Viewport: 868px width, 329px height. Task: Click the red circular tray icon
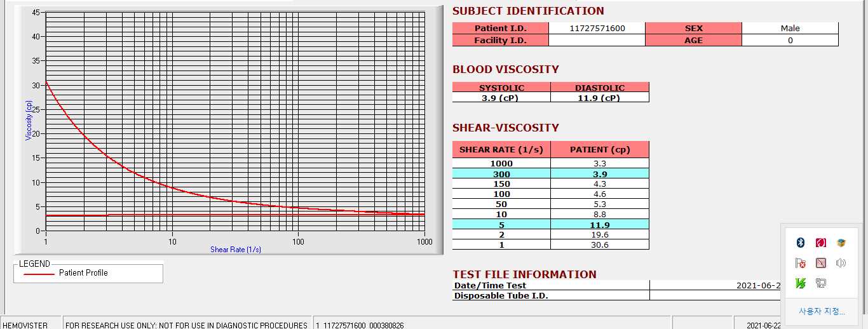(821, 243)
